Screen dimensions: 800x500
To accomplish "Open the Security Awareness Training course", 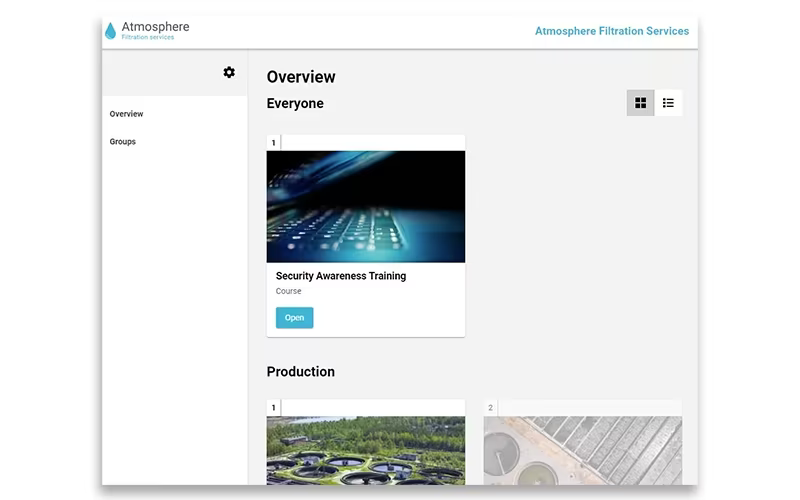I will pos(294,317).
